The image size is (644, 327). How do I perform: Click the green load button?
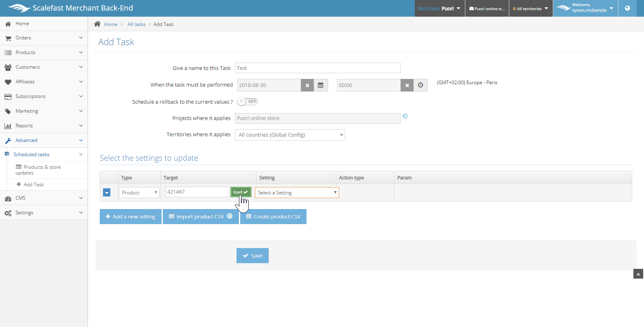(x=240, y=192)
